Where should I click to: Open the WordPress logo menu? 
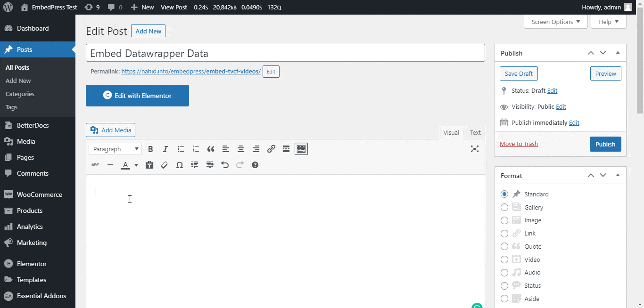tap(8, 7)
